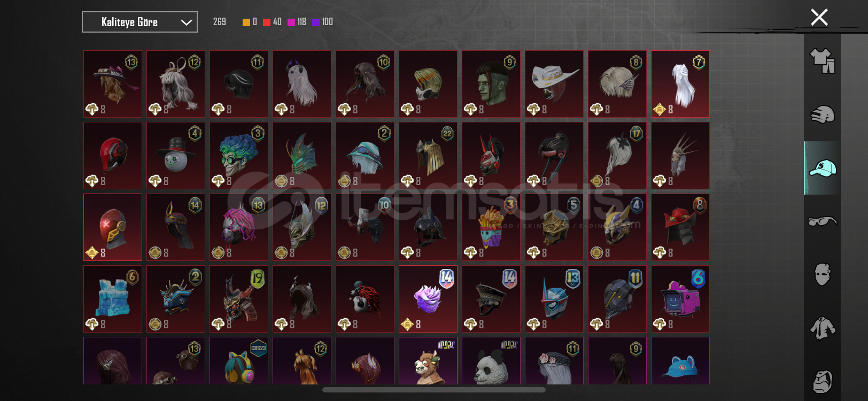Click the horizontal scrollbar at the bottom
Viewport: 868px width, 401px height.
pyautogui.click(x=433, y=390)
